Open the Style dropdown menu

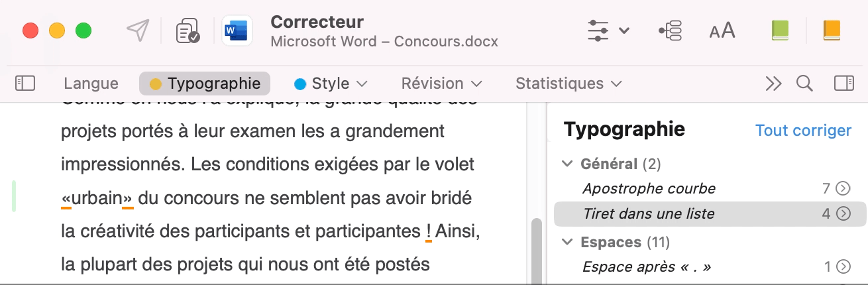[x=331, y=84]
